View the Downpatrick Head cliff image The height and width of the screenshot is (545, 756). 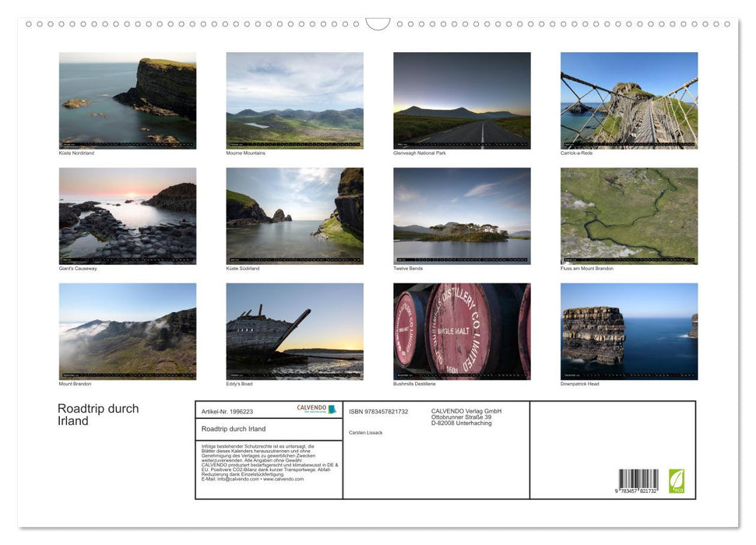(629, 330)
